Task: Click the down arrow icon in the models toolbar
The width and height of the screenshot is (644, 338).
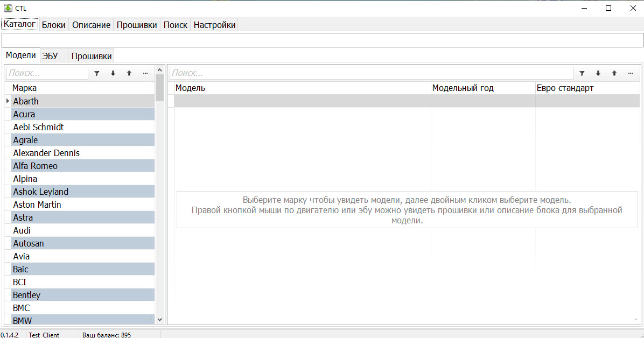Action: coord(598,73)
